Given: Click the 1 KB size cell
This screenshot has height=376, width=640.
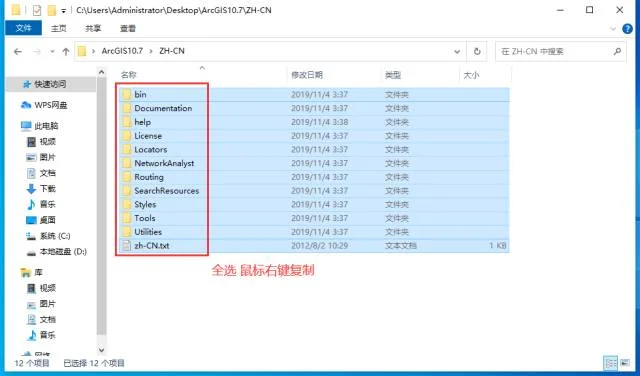Looking at the screenshot, I should [x=498, y=246].
